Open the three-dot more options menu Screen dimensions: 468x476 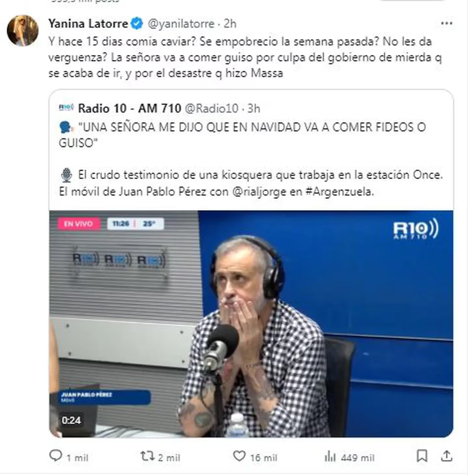[447, 23]
